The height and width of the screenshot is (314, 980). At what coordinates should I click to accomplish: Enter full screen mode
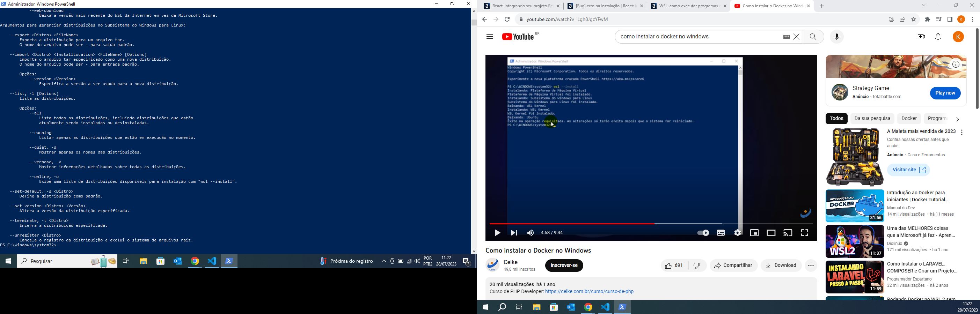(x=805, y=233)
